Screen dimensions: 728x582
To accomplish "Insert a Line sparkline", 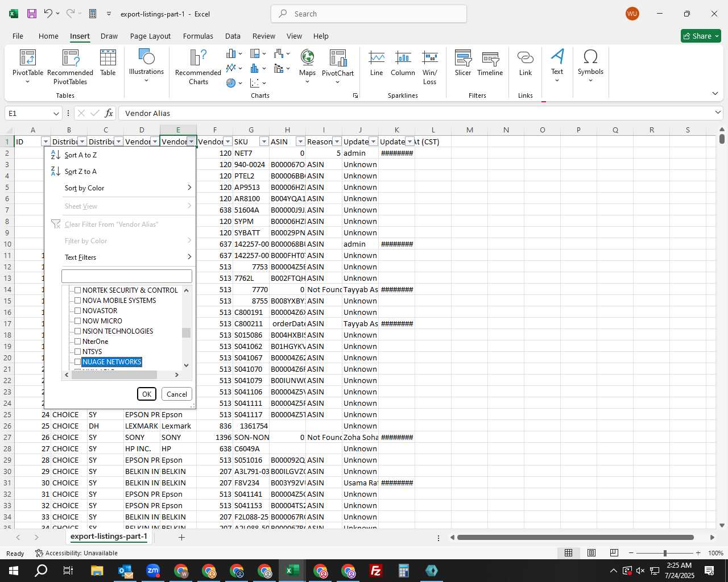I will coord(377,63).
